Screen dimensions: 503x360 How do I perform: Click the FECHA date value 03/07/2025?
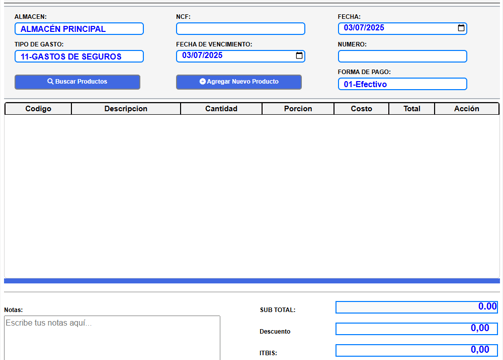(x=364, y=28)
